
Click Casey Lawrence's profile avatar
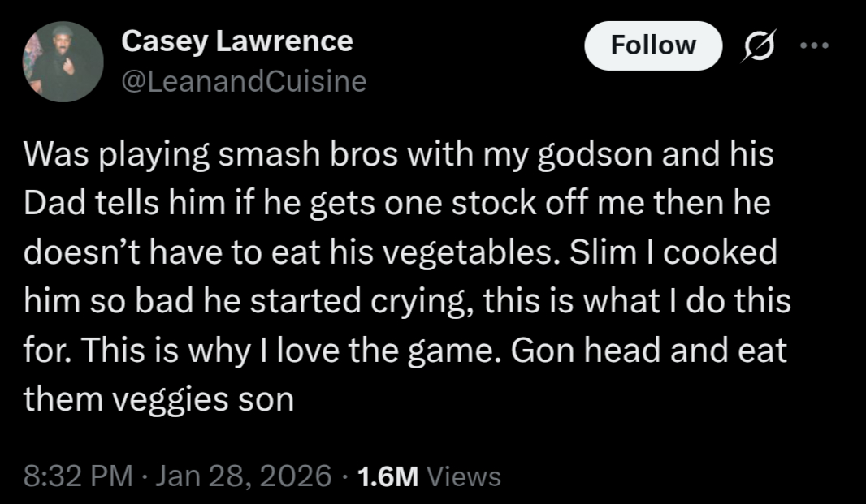[x=63, y=61]
